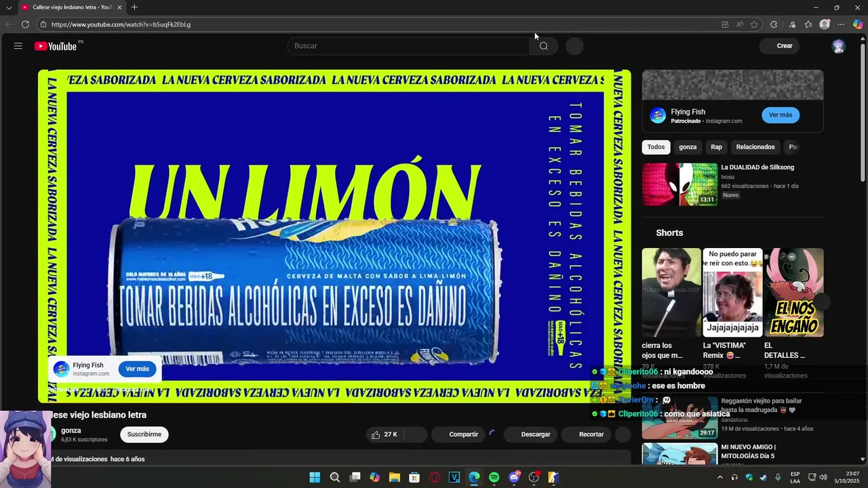Viewport: 868px width, 488px height.
Task: Select the gonza filter chip
Action: (688, 147)
